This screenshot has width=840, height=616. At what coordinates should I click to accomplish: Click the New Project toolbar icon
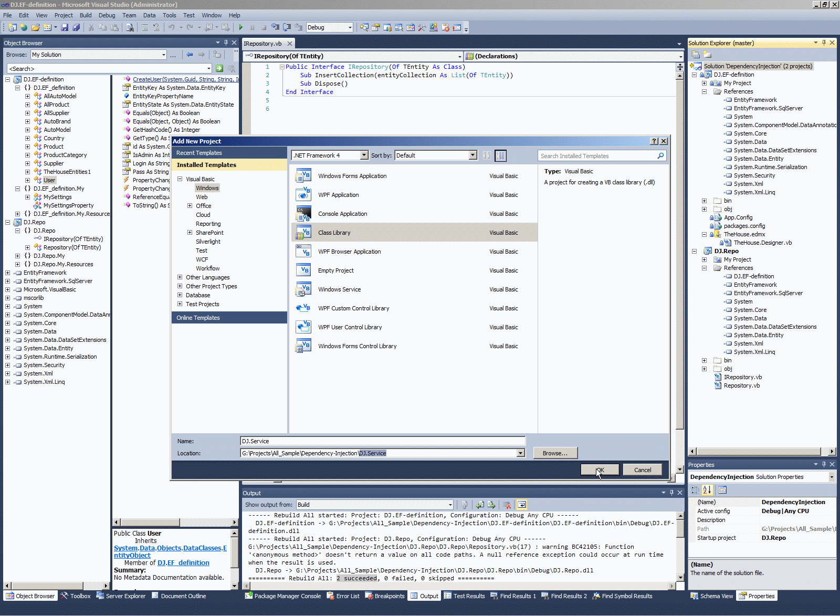(x=12, y=27)
